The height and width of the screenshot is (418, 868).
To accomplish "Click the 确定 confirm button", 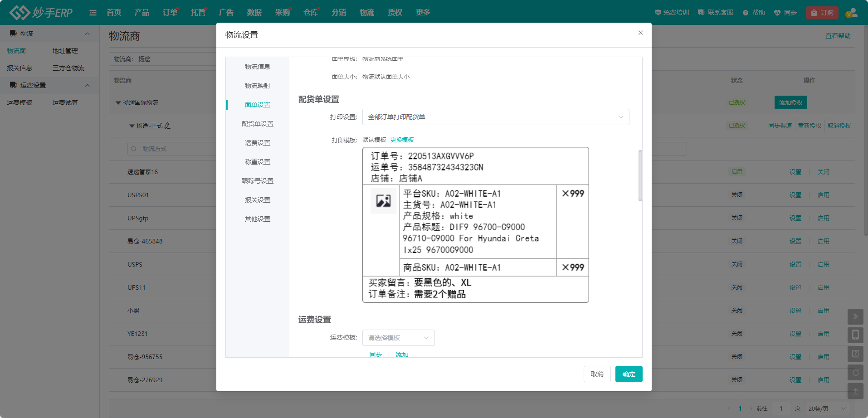I will [629, 374].
